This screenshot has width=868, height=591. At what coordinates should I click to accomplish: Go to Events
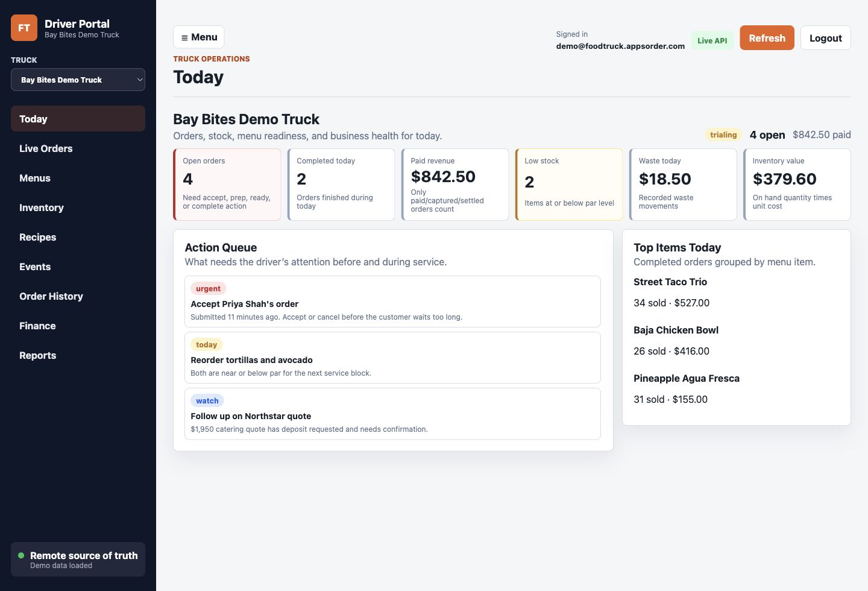(x=78, y=267)
